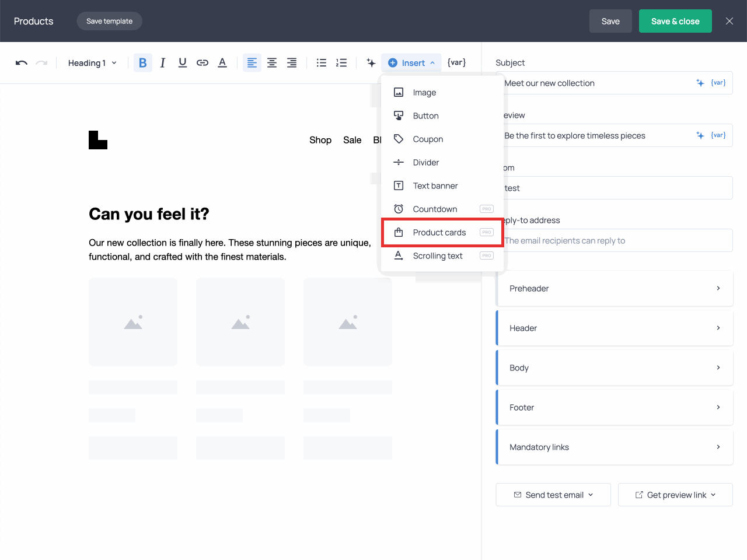
Task: Toggle underline formatting
Action: [x=183, y=63]
